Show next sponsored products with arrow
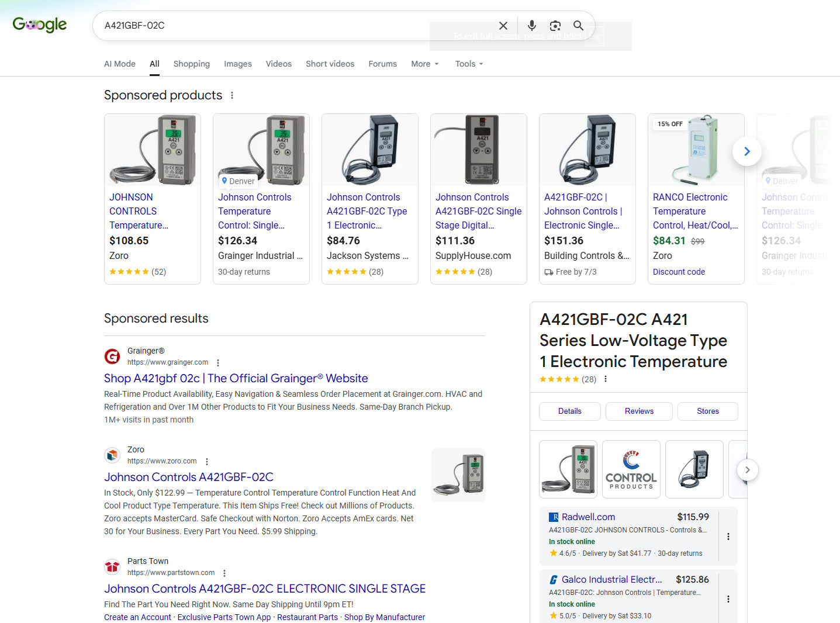The height and width of the screenshot is (623, 840). pyautogui.click(x=747, y=151)
